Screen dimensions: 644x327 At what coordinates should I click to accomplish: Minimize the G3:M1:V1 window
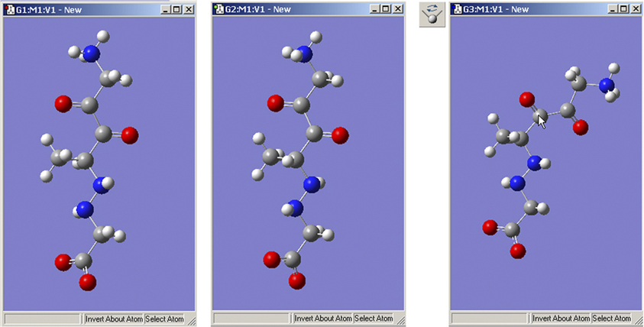pyautogui.click(x=613, y=8)
